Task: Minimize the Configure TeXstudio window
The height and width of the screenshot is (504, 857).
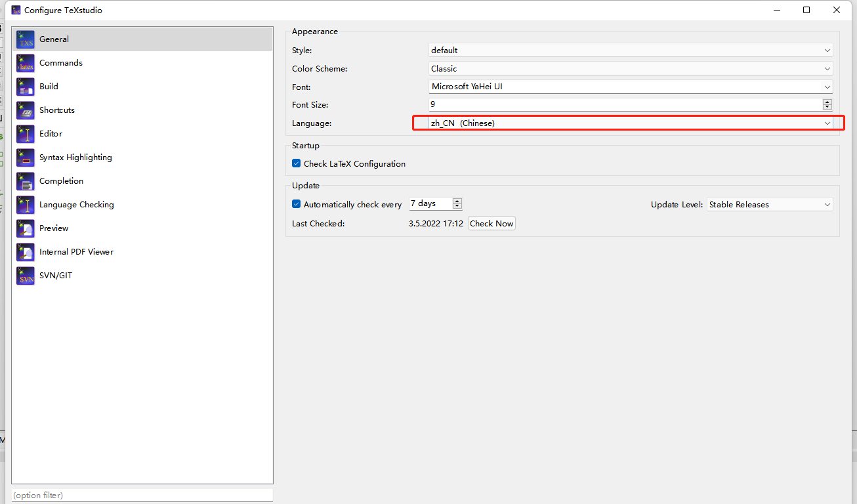Action: tap(776, 10)
